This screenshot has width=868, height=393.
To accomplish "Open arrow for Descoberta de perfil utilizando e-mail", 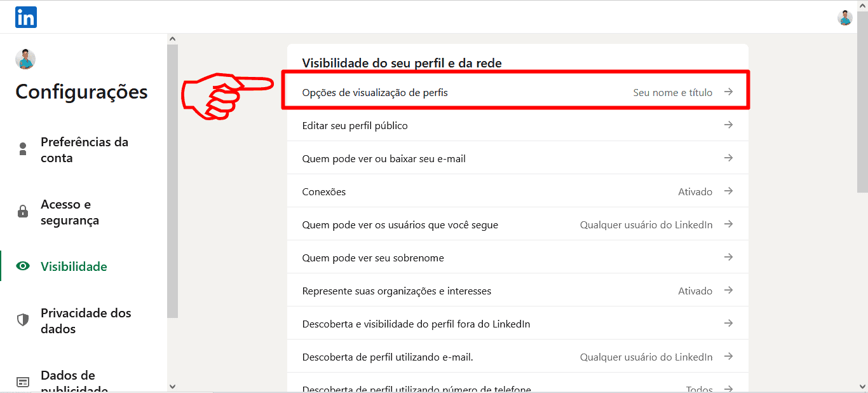I will (729, 357).
